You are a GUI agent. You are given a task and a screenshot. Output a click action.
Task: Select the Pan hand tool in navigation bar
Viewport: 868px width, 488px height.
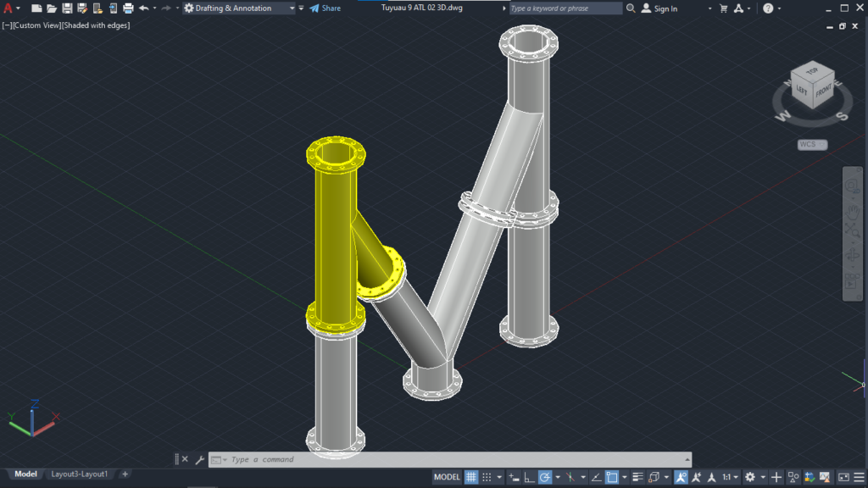click(852, 211)
